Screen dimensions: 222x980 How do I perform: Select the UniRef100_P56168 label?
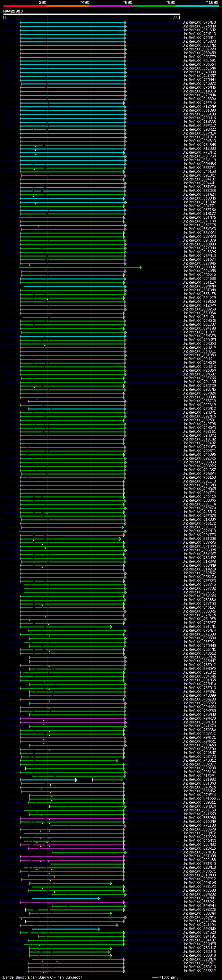(199, 477)
